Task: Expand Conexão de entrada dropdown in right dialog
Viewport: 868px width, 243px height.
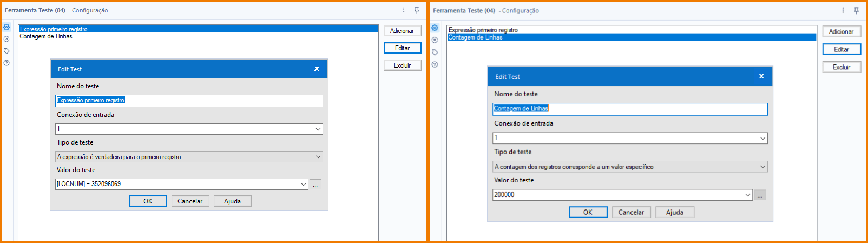Action: point(763,139)
